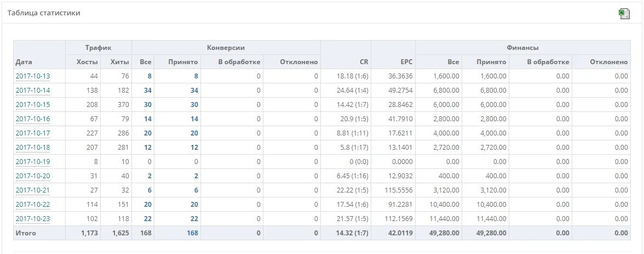Viewport: 644px width, 254px height.
Task: Click the Хосты column header
Action: tap(87, 62)
